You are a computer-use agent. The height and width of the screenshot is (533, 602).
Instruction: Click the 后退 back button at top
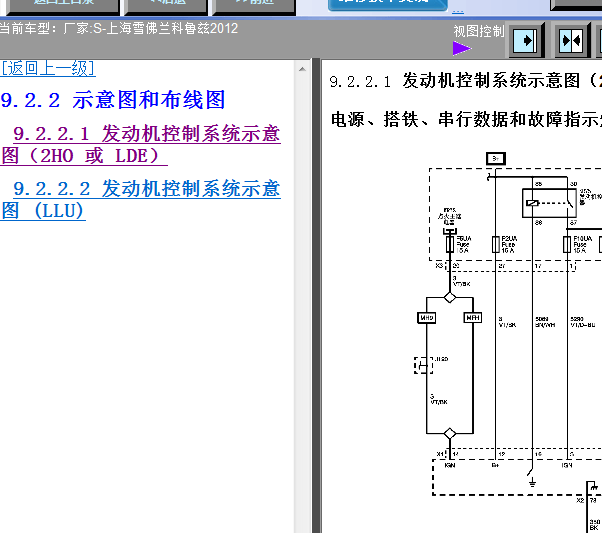click(x=162, y=3)
